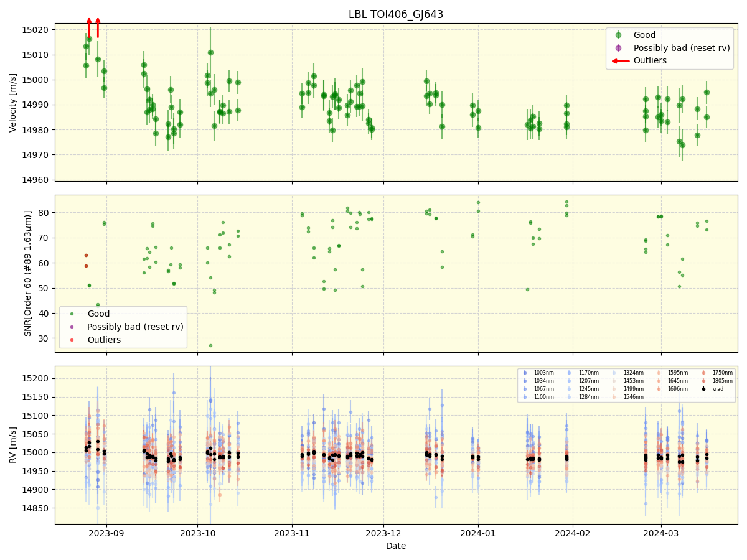Click the 2023-09 date tick label
The height and width of the screenshot is (560, 747).
tap(106, 533)
